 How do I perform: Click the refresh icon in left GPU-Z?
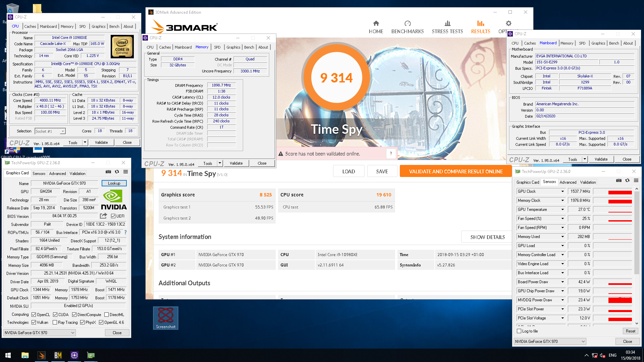(x=117, y=172)
